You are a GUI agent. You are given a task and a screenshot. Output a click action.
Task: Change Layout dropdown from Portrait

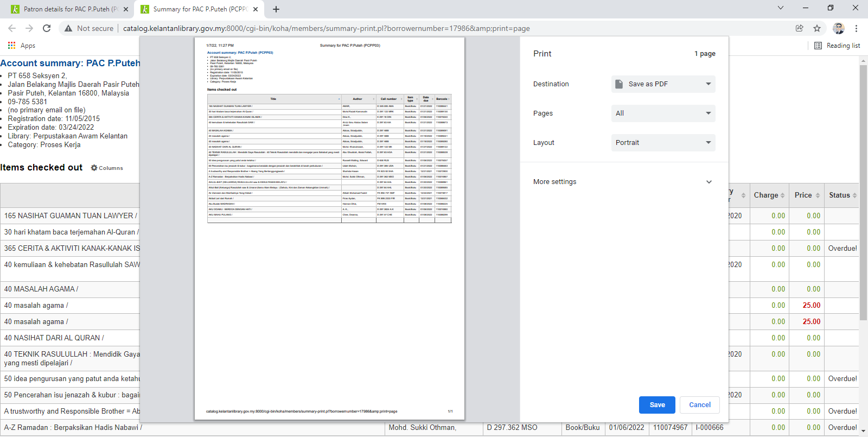pyautogui.click(x=663, y=143)
